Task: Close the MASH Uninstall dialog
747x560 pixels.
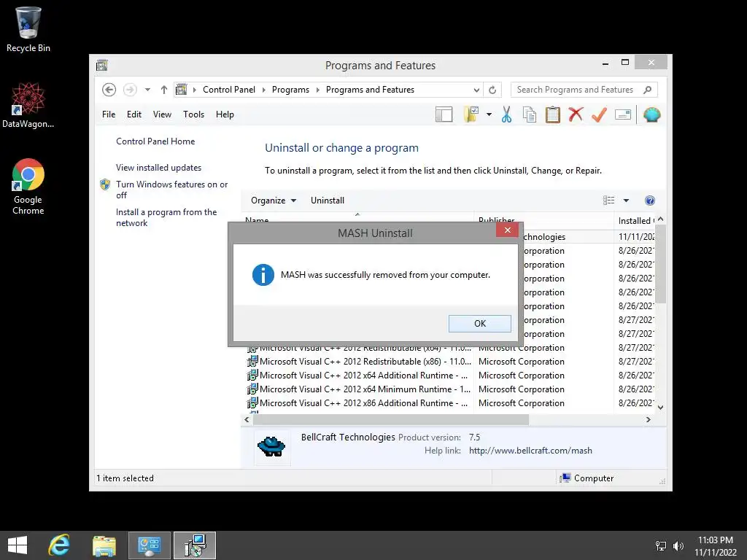Action: point(508,230)
